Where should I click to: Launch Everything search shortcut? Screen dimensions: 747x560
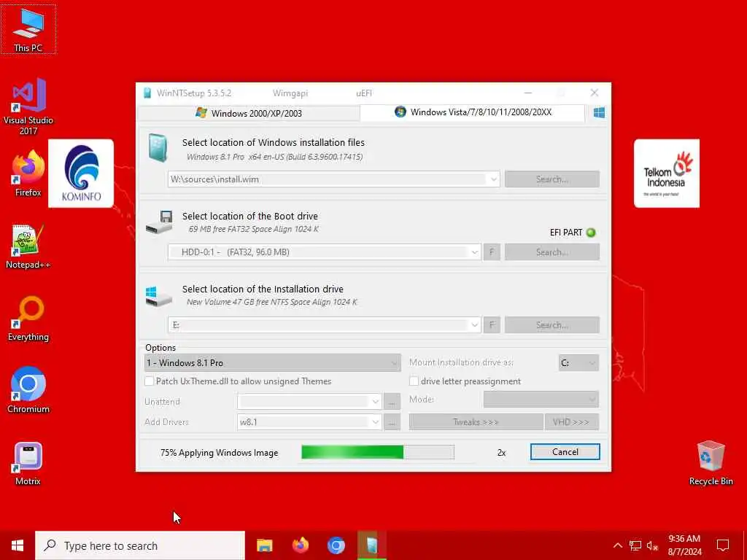point(28,318)
